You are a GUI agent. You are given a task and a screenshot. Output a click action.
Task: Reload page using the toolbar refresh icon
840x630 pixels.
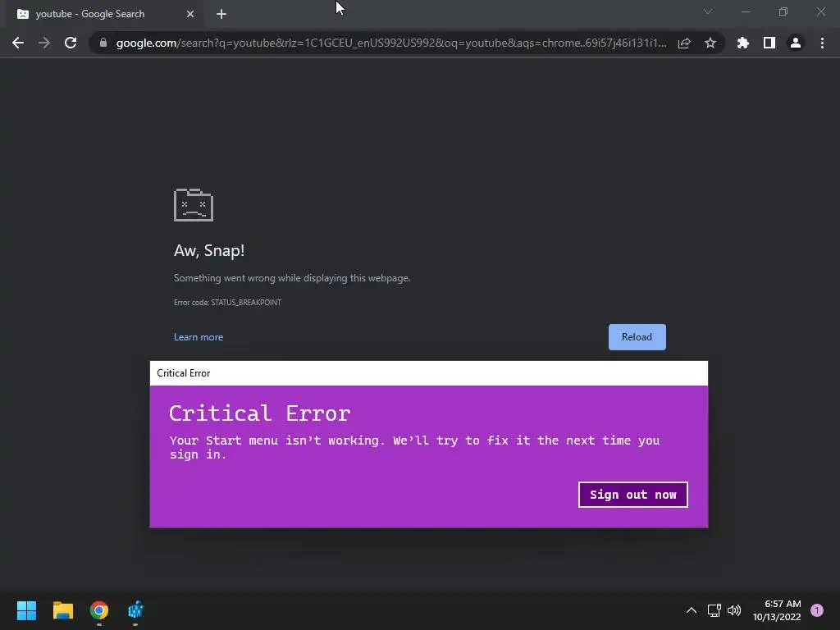tap(71, 43)
